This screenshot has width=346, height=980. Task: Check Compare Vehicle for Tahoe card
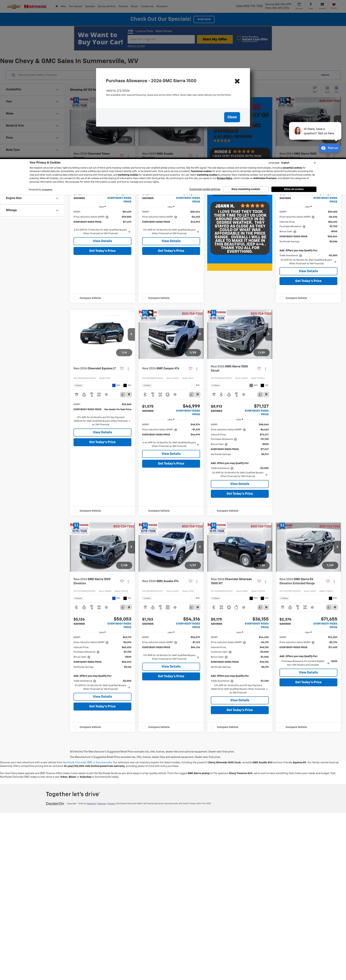[75, 298]
